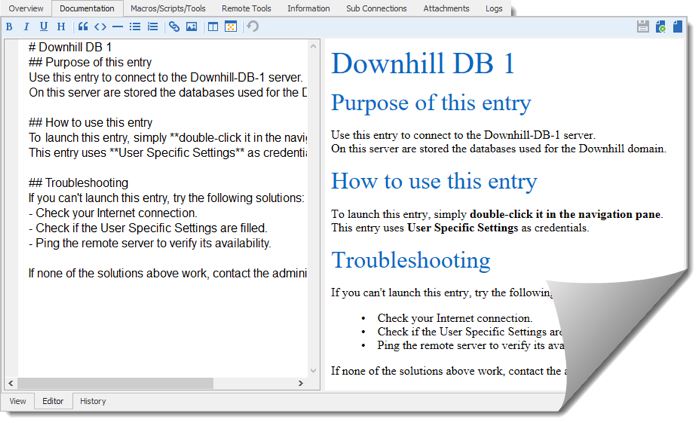
Task: Go to the Information tab
Action: pos(308,8)
